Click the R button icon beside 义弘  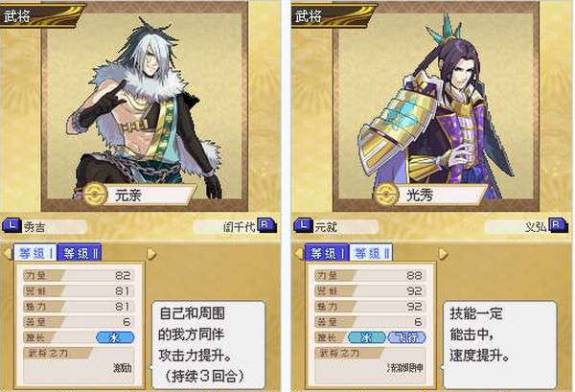pyautogui.click(x=558, y=224)
